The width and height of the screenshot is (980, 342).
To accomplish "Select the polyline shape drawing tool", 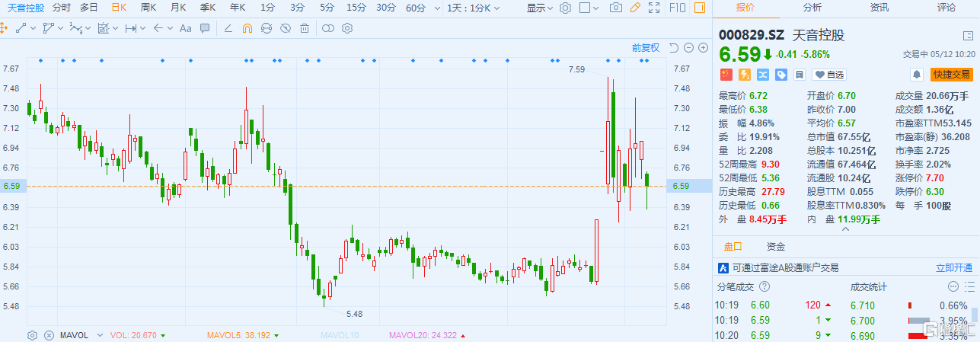I will (48, 28).
